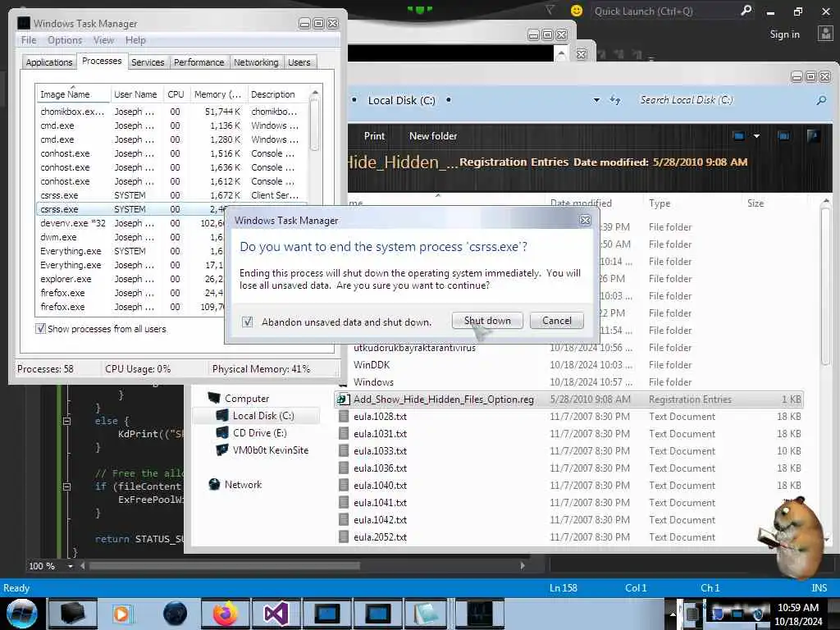
Task: Open Firefox from the taskbar
Action: (x=226, y=614)
